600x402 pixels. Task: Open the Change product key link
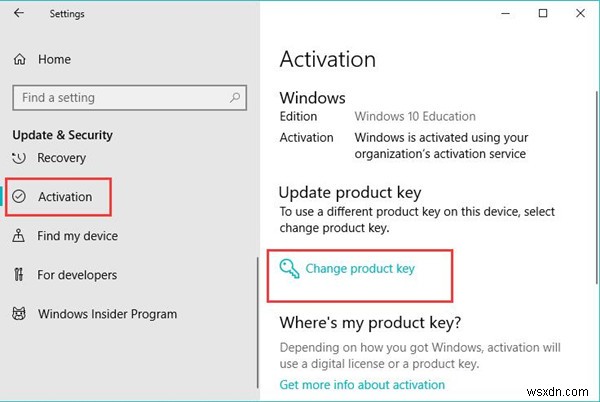(x=359, y=268)
